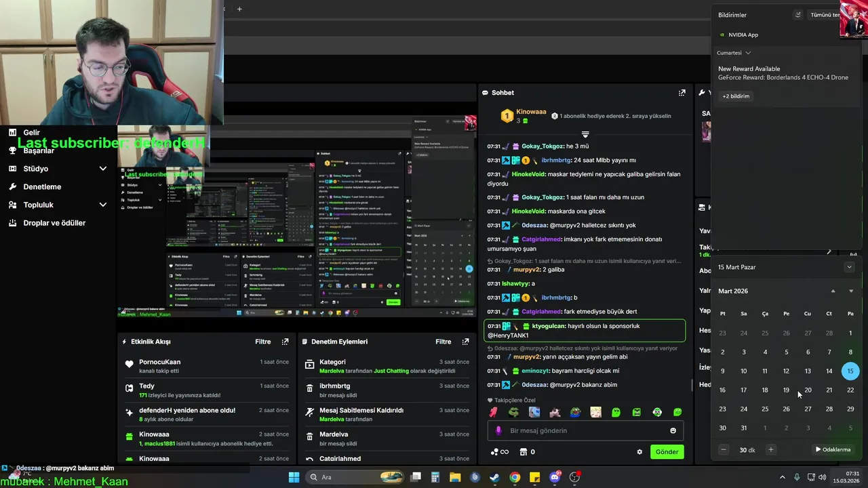Open the Gelir sidebar icon
The height and width of the screenshot is (488, 868).
12,133
